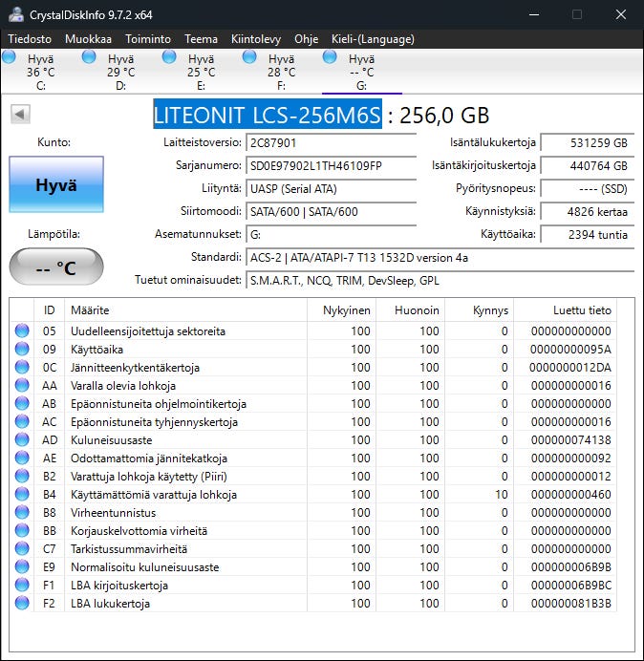644x661 pixels.
Task: Open the Kieli-(Language) menu
Action: click(x=373, y=39)
